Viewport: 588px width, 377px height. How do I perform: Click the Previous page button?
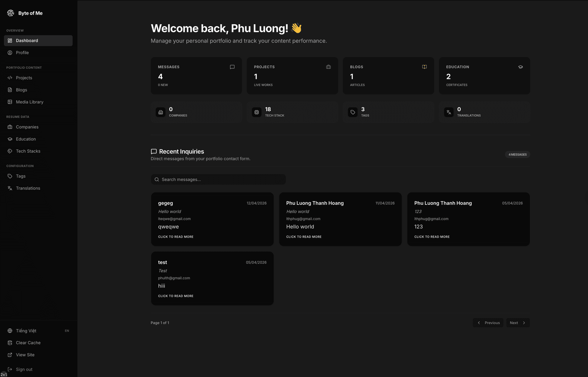click(x=488, y=323)
